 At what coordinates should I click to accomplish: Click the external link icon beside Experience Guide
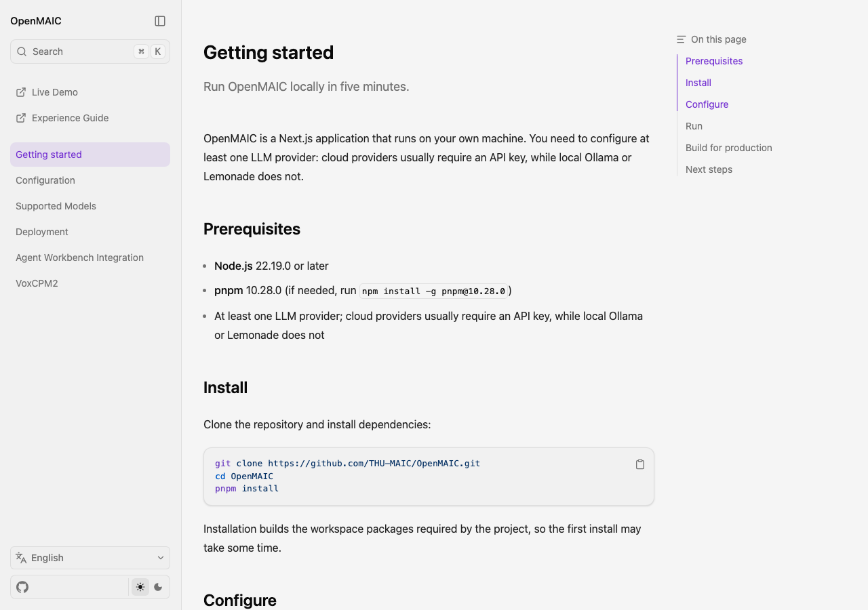point(21,118)
